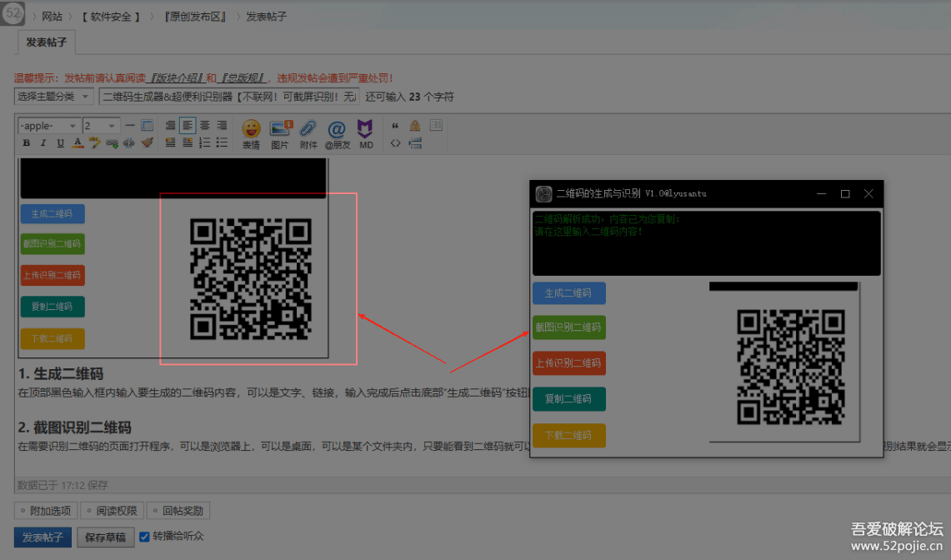Click 生成二维码 in the QR app window
This screenshot has height=560, width=951.
coord(569,293)
